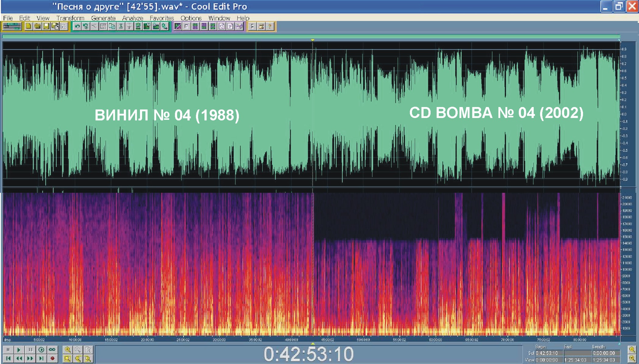This screenshot has height=364, width=639.
Task: Click the 0.0 value on the amplitude ruler
Action: tap(624, 114)
